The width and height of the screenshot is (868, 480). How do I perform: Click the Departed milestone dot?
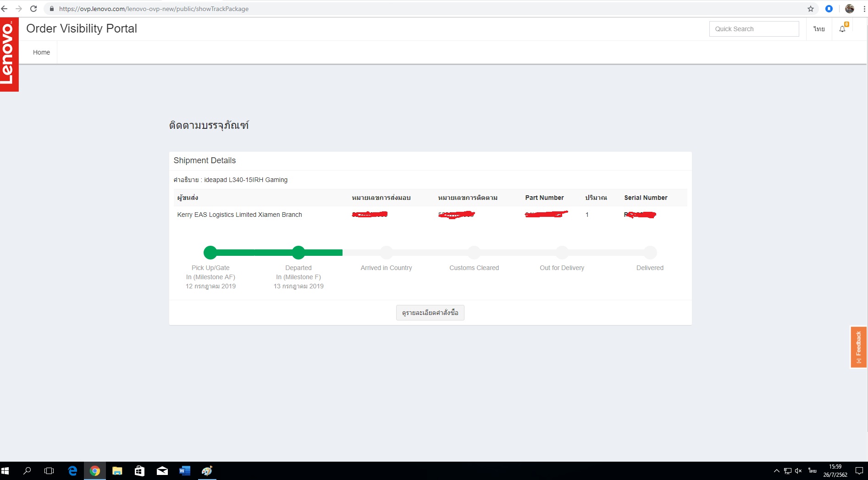[299, 253]
